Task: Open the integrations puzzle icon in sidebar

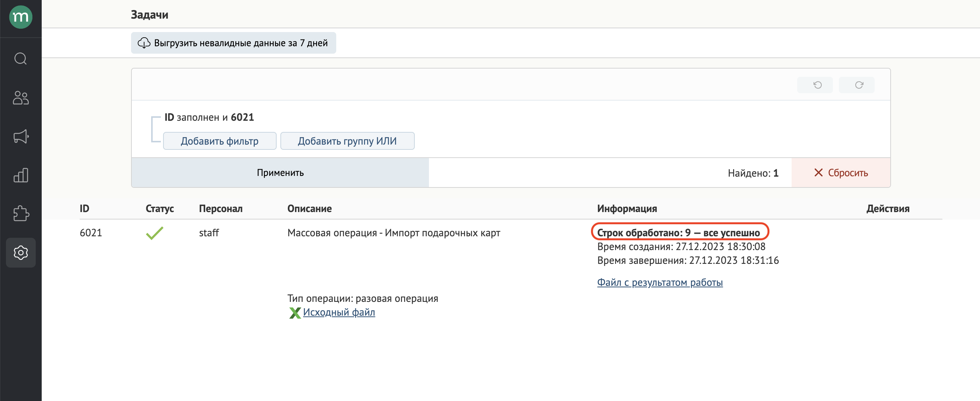Action: pyautogui.click(x=20, y=214)
